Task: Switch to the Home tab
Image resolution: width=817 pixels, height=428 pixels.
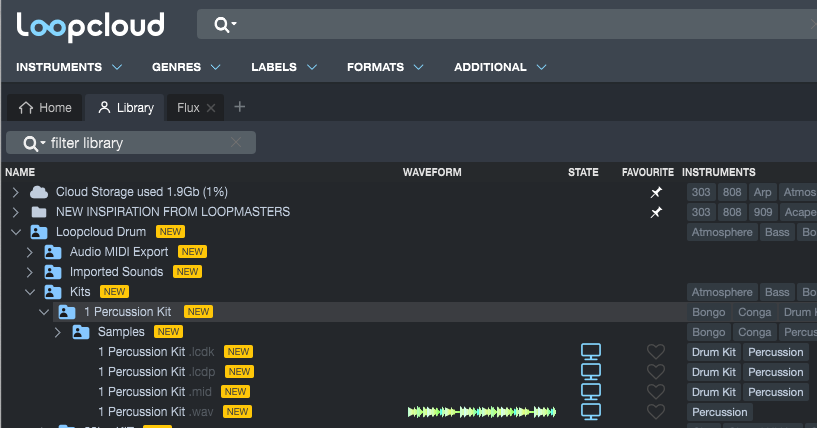Action: click(x=45, y=108)
